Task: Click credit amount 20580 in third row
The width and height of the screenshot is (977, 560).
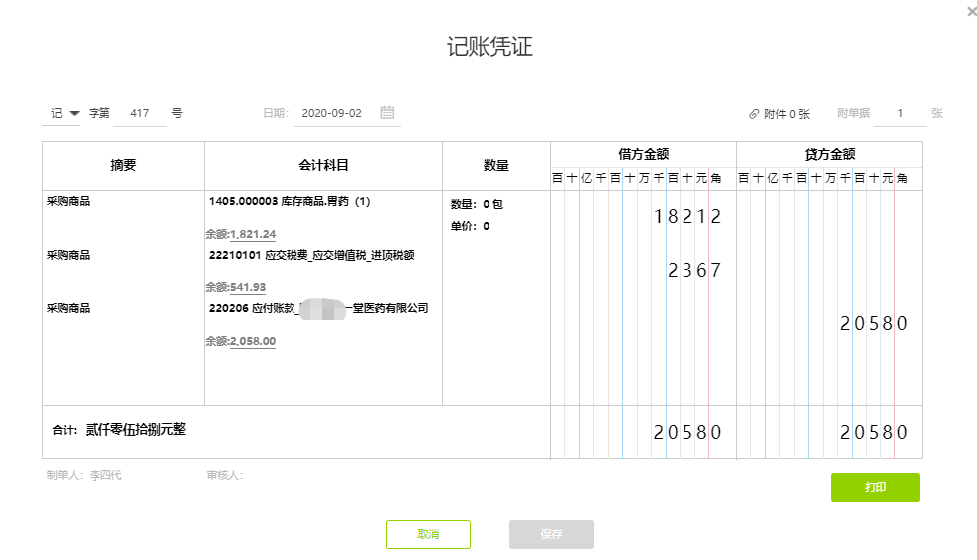Action: click(874, 324)
